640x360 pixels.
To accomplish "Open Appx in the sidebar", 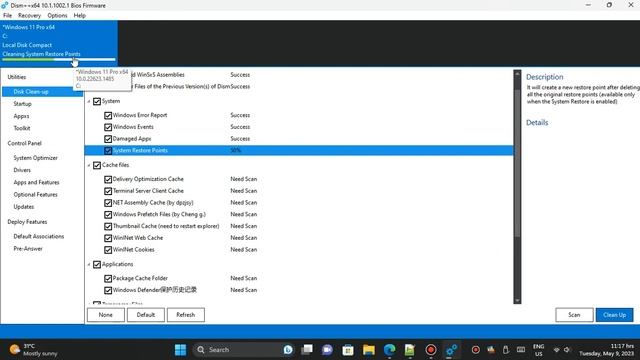I will coord(21,116).
